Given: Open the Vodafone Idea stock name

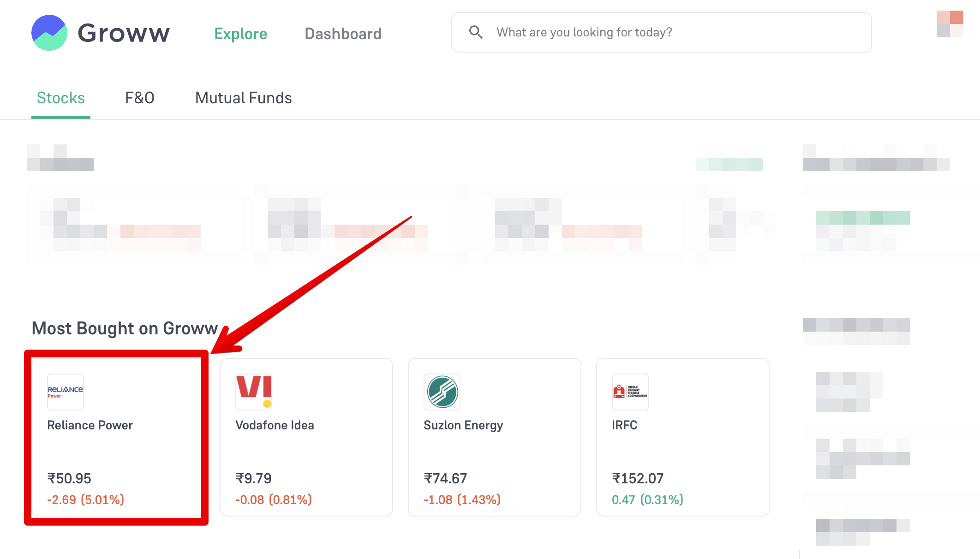Looking at the screenshot, I should [x=275, y=425].
